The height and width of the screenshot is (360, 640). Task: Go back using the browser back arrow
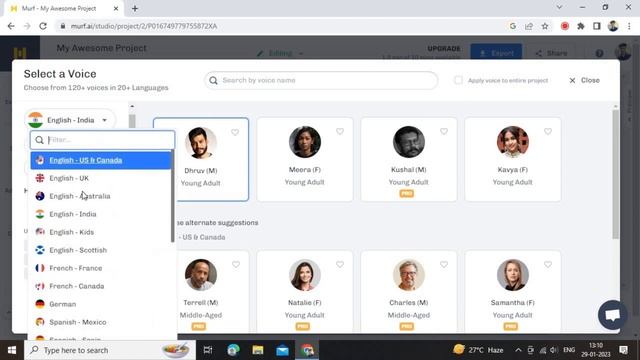tap(11, 26)
